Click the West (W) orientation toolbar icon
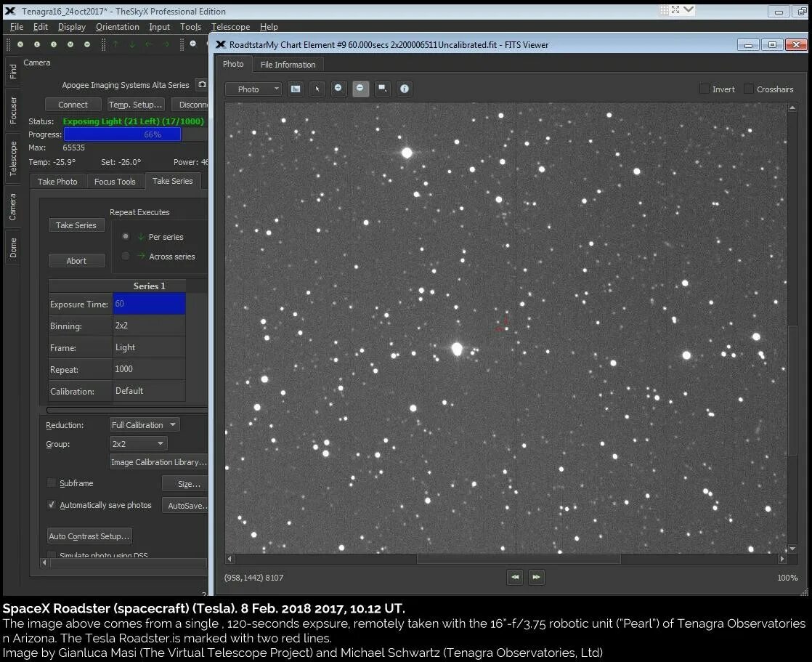This screenshot has width=812, height=662. pyautogui.click(x=70, y=44)
